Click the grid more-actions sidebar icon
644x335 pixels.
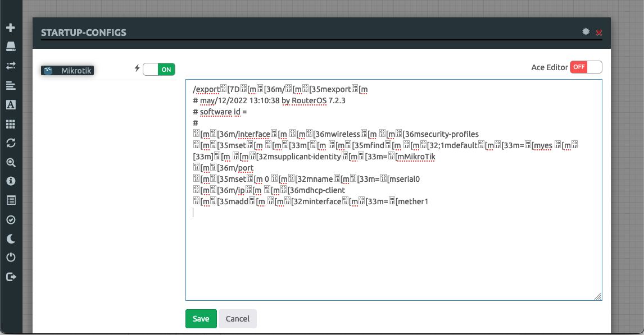point(11,124)
